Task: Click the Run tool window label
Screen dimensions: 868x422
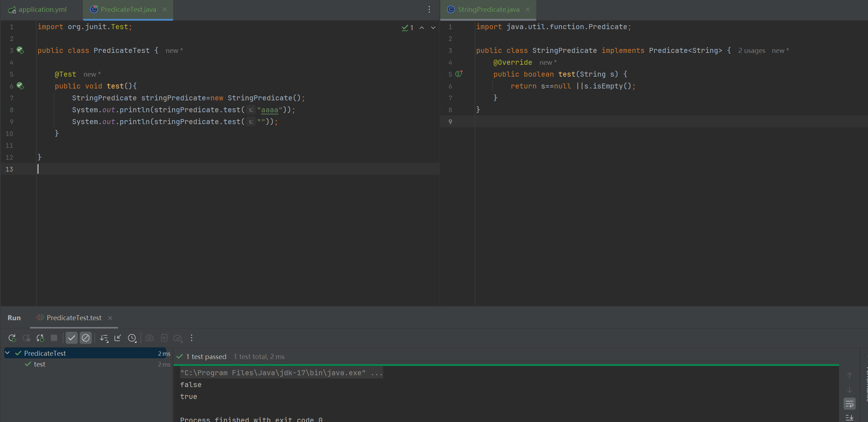Action: point(14,318)
